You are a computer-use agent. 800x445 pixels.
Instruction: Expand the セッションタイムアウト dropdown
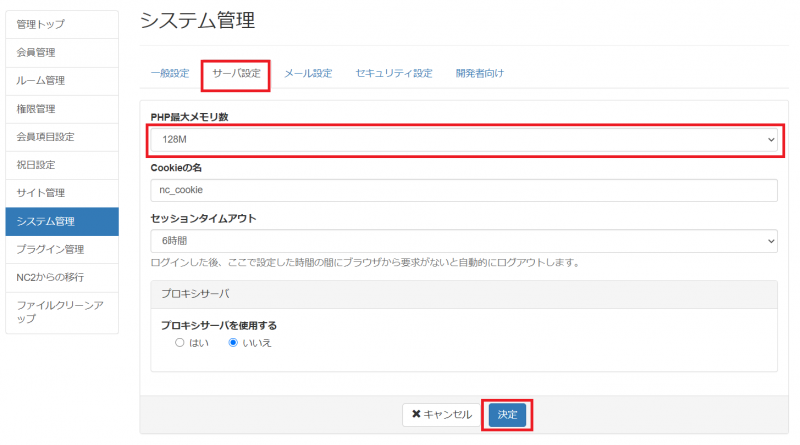click(x=464, y=241)
